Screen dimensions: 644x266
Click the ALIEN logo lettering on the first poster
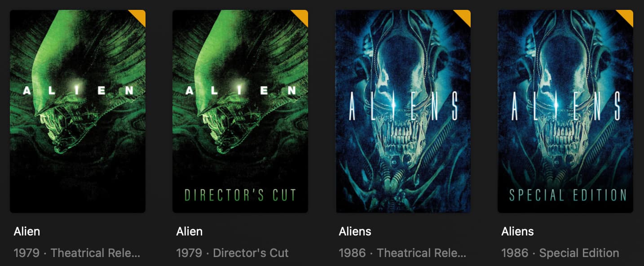(79, 91)
